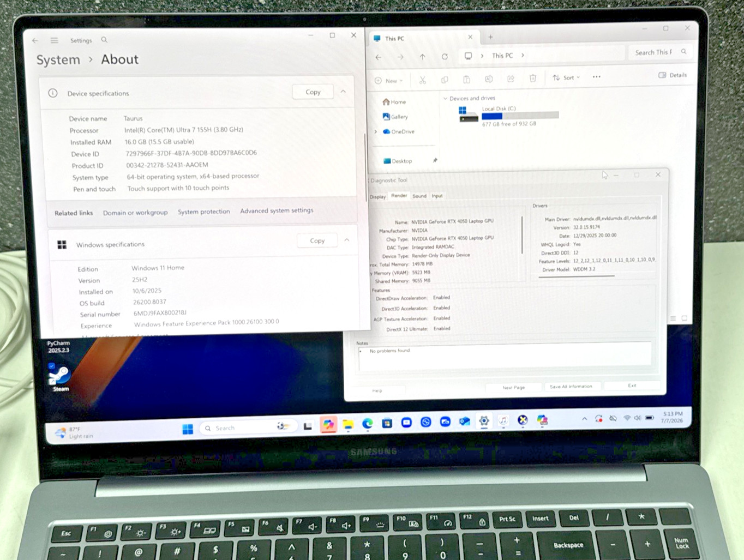
Task: Open Microsoft Edge from the taskbar
Action: click(368, 424)
